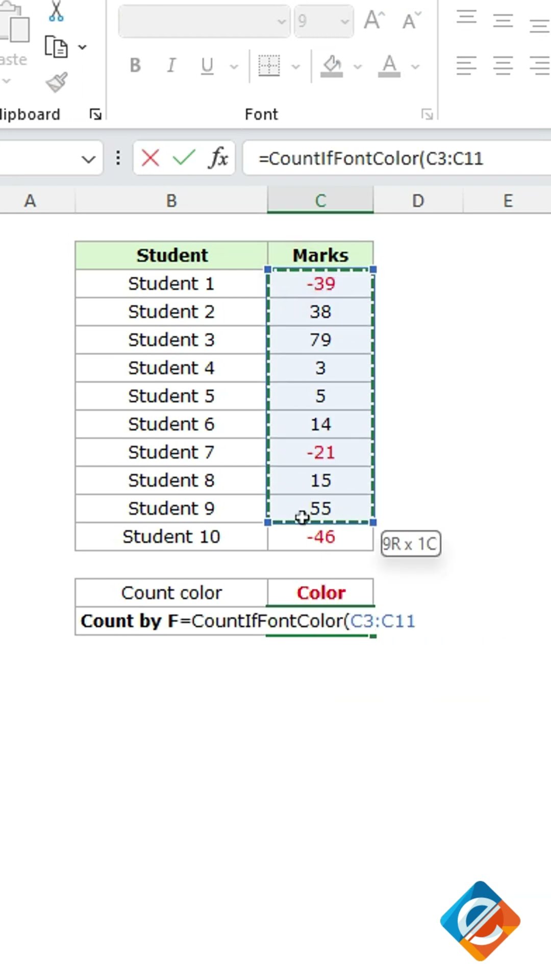This screenshot has height=980, width=551.
Task: Click the Font Color A button
Action: 389,65
